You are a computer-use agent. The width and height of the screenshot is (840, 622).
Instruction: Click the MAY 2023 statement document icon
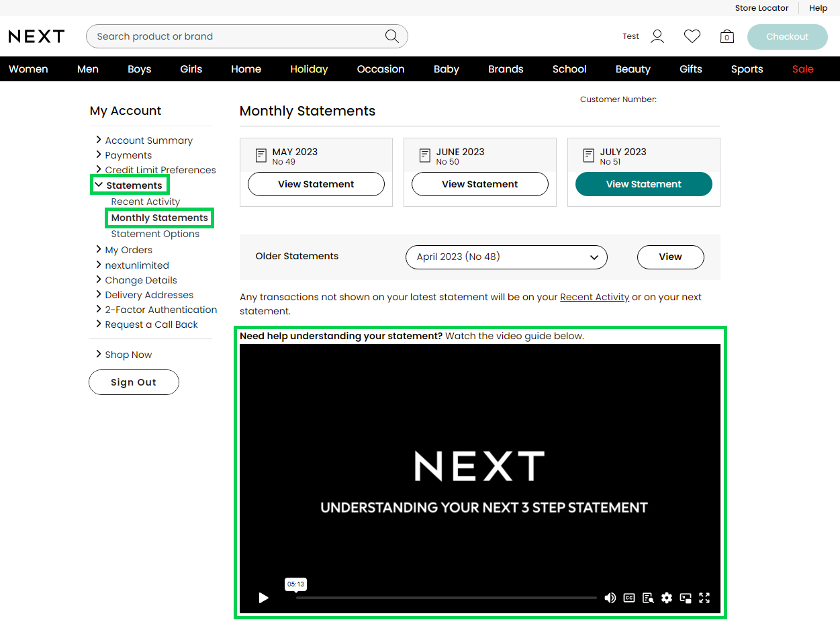click(261, 155)
